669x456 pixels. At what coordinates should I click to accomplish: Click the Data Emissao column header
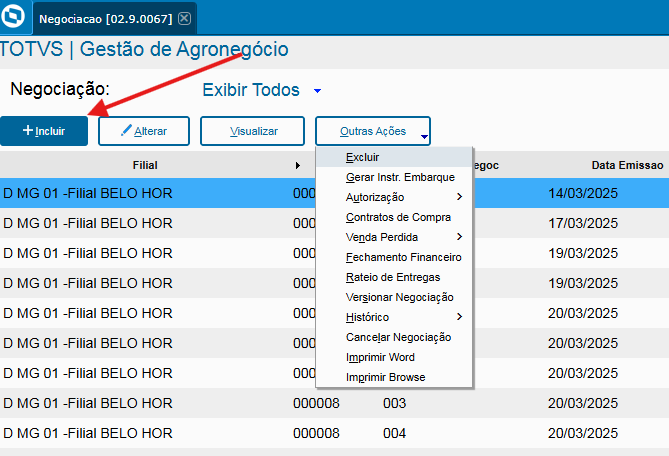pyautogui.click(x=627, y=166)
